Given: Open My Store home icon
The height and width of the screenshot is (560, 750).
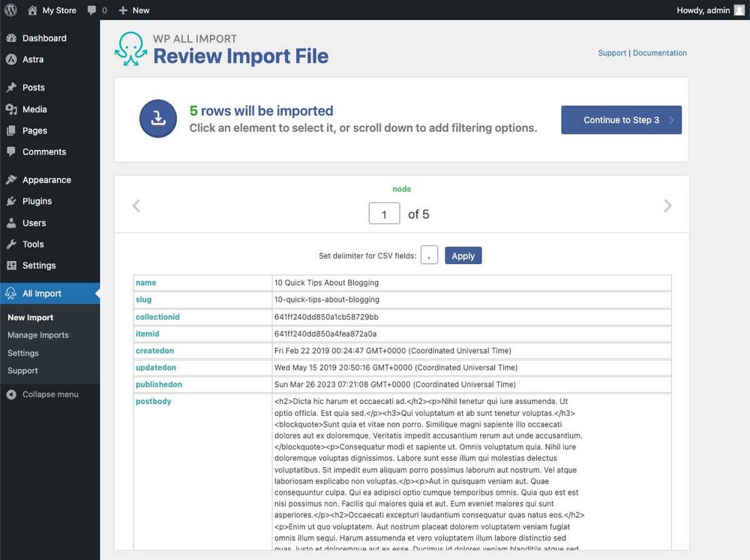Looking at the screenshot, I should point(32,10).
